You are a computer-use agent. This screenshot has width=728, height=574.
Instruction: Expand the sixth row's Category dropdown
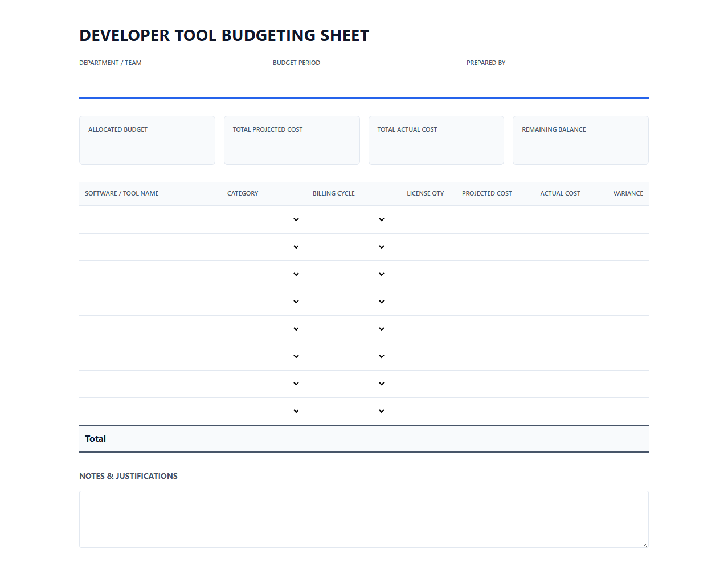(264, 357)
